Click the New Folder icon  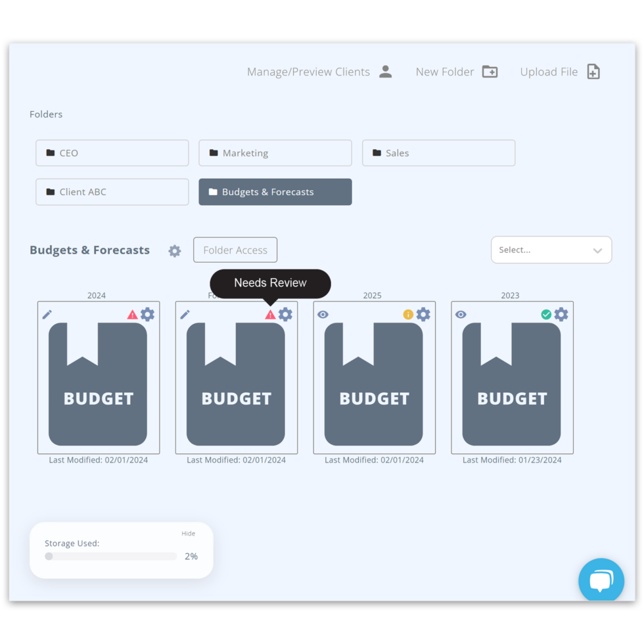coord(490,72)
